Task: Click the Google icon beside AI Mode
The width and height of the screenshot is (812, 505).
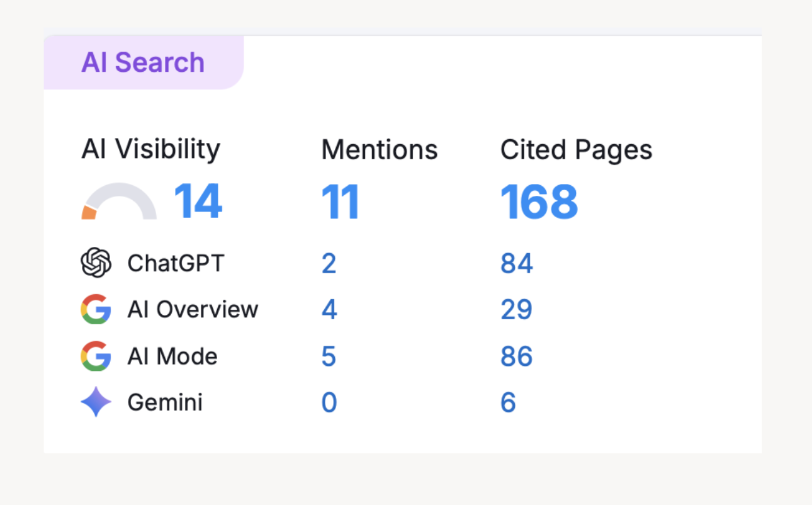Action: [x=96, y=356]
